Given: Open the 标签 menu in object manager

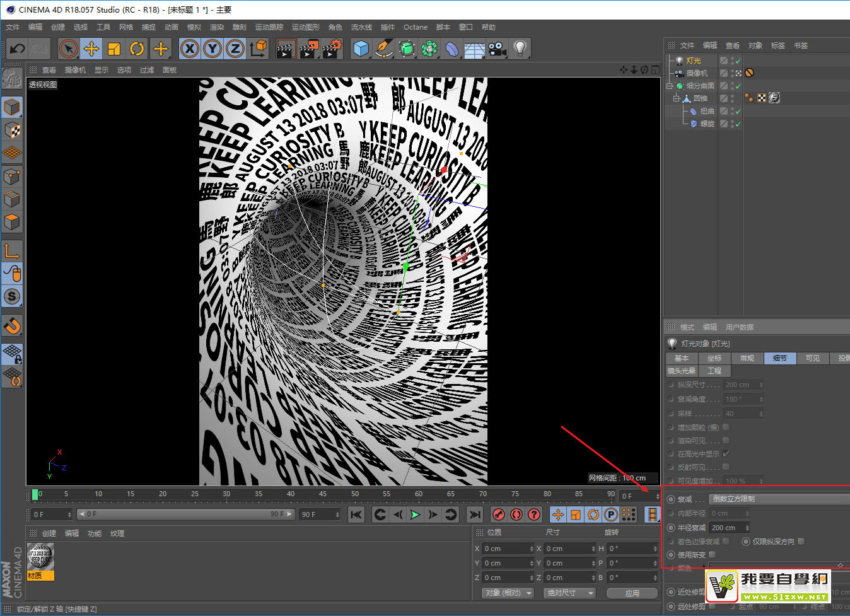Looking at the screenshot, I should (x=778, y=45).
